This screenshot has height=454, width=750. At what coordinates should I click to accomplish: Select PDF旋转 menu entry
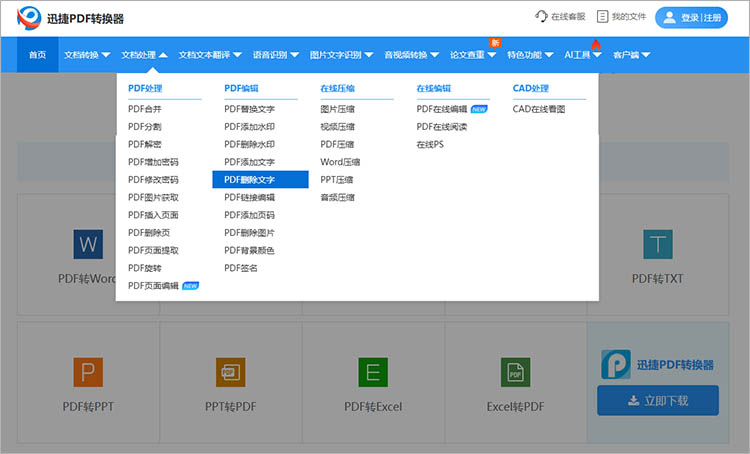[x=145, y=268]
